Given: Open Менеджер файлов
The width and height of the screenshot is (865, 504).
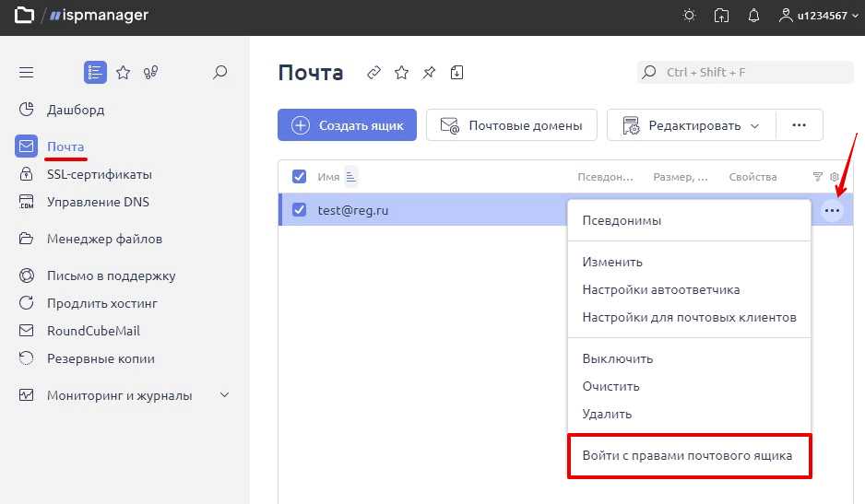Looking at the screenshot, I should 104,239.
